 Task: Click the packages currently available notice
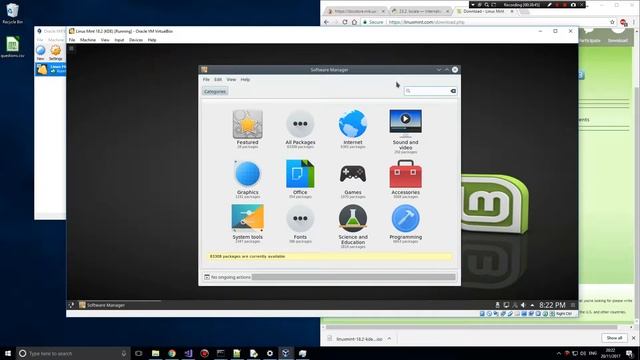pyautogui.click(x=329, y=256)
